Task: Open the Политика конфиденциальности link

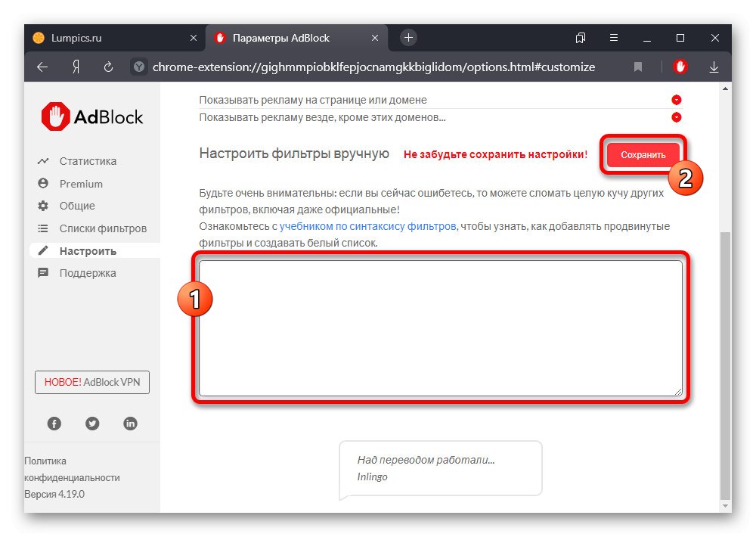Action: (72, 470)
